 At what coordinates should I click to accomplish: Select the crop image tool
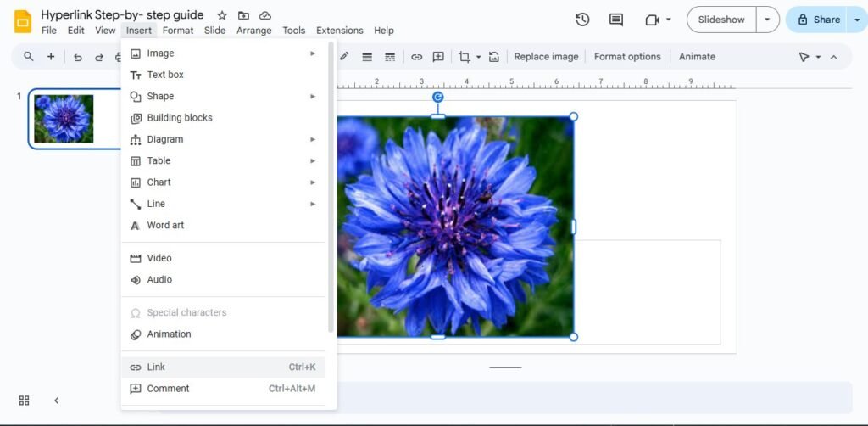pyautogui.click(x=465, y=57)
